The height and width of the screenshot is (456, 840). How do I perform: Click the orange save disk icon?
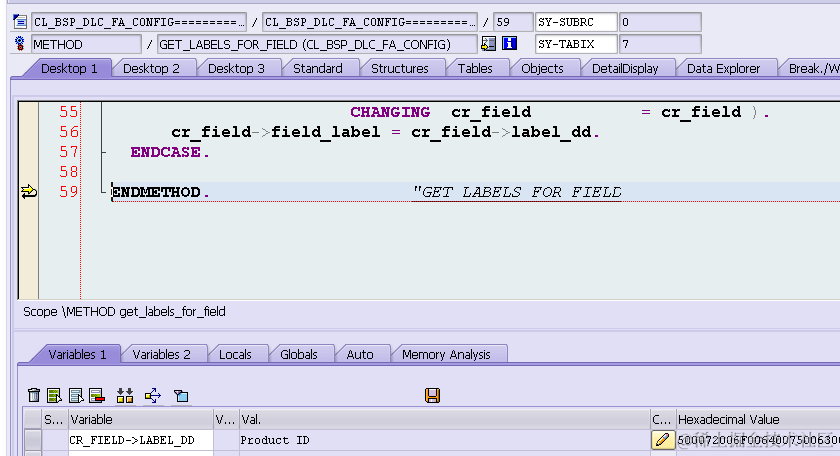click(x=432, y=395)
